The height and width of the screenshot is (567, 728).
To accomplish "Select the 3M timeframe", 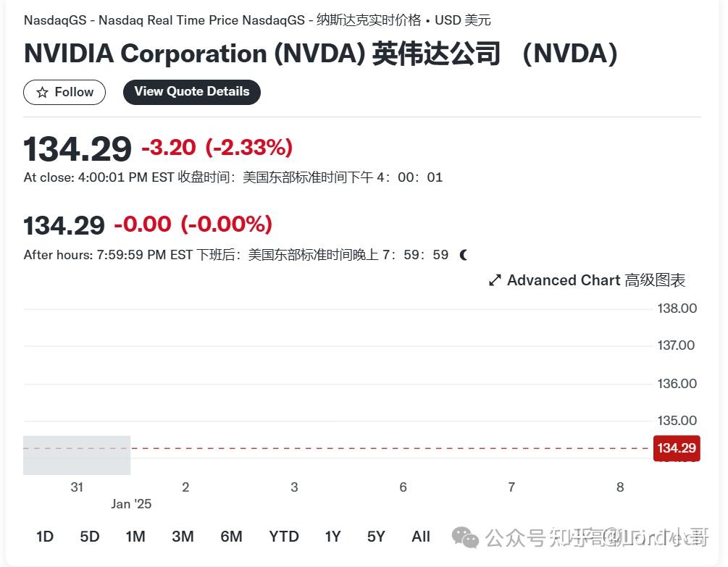I will 183,537.
